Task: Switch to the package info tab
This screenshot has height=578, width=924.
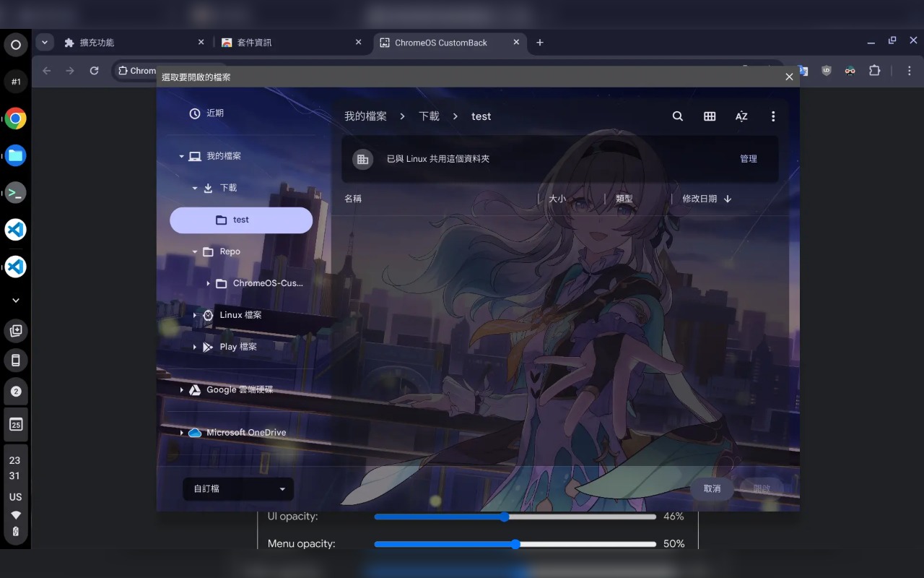Action: click(292, 43)
